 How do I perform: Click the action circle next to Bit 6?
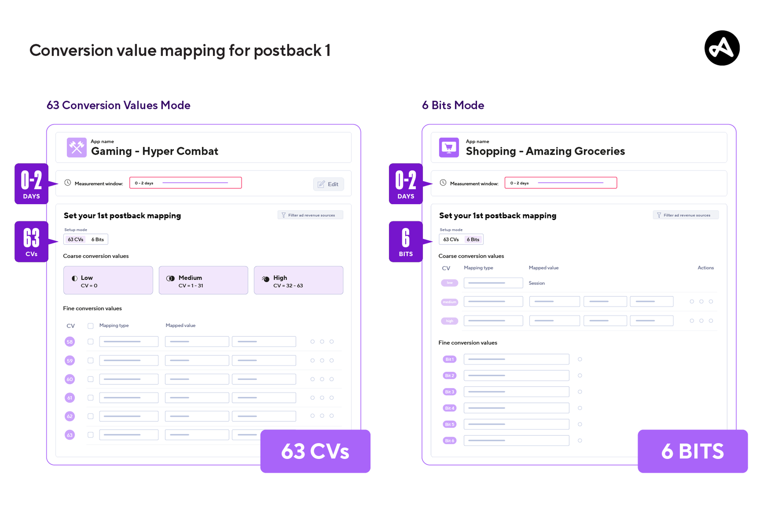coord(580,441)
